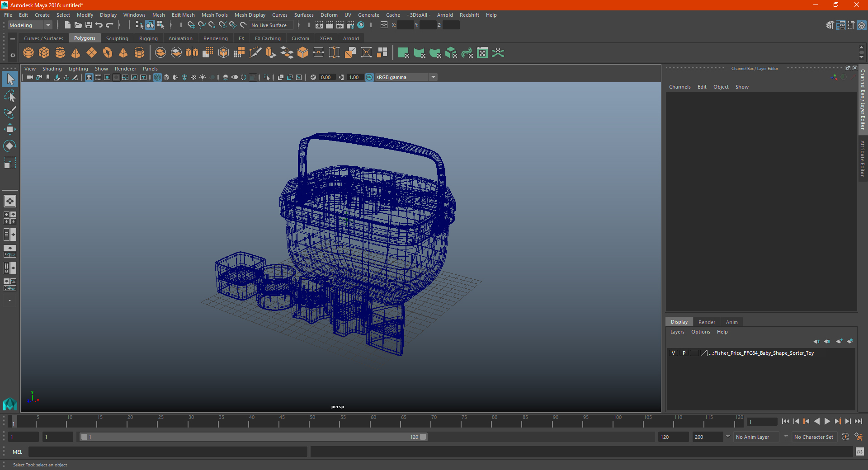868x470 pixels.
Task: Toggle wireframe shading cube in viewport
Action: (157, 77)
